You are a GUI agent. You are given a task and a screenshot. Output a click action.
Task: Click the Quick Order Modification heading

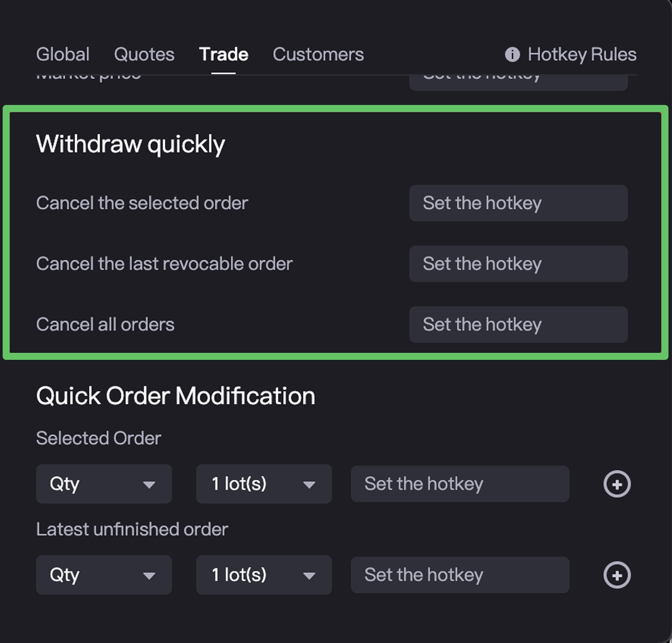pyautogui.click(x=175, y=396)
